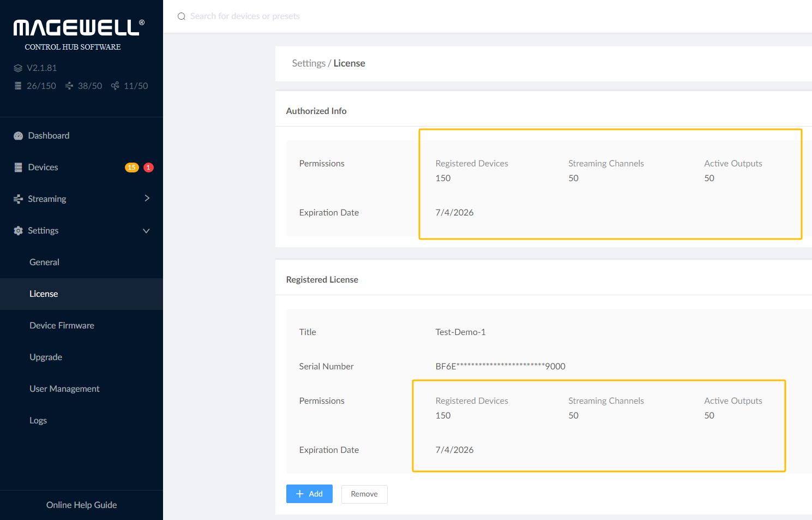This screenshot has height=520, width=812.
Task: Click the version layers icon
Action: tap(18, 68)
